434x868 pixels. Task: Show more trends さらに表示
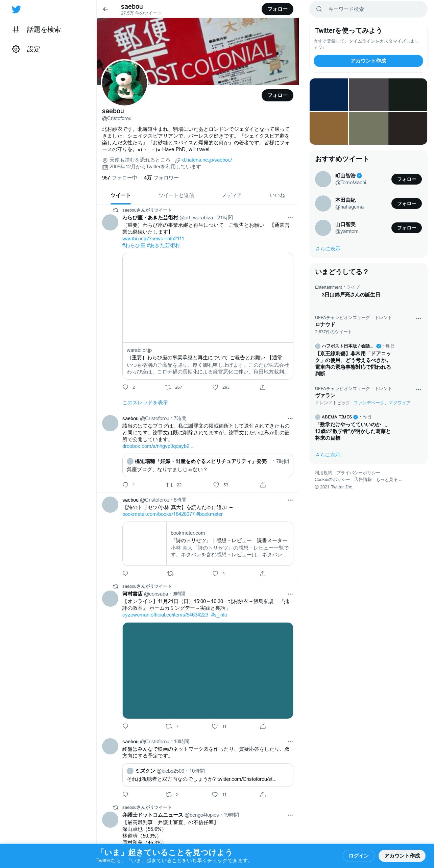click(328, 455)
